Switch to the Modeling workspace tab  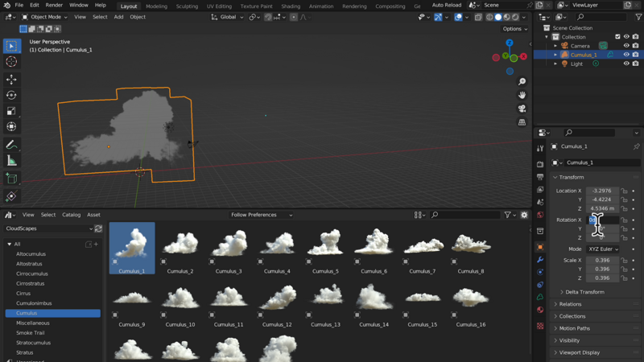[x=156, y=6]
